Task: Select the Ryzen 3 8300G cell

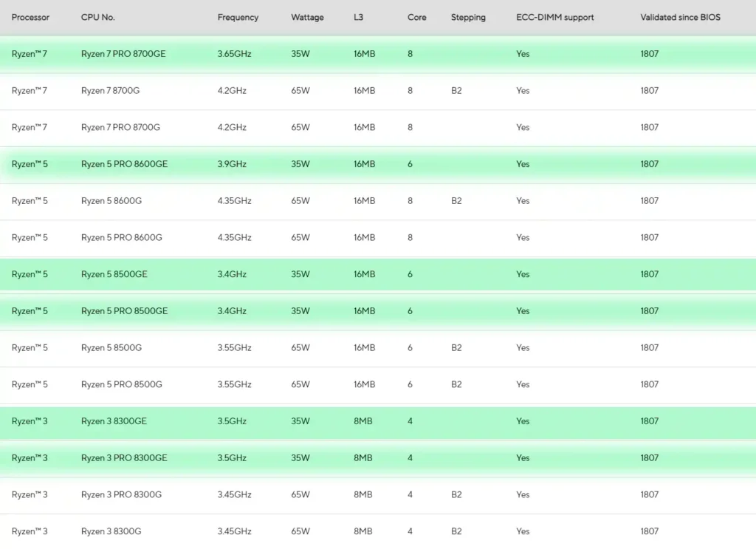Action: click(x=111, y=531)
